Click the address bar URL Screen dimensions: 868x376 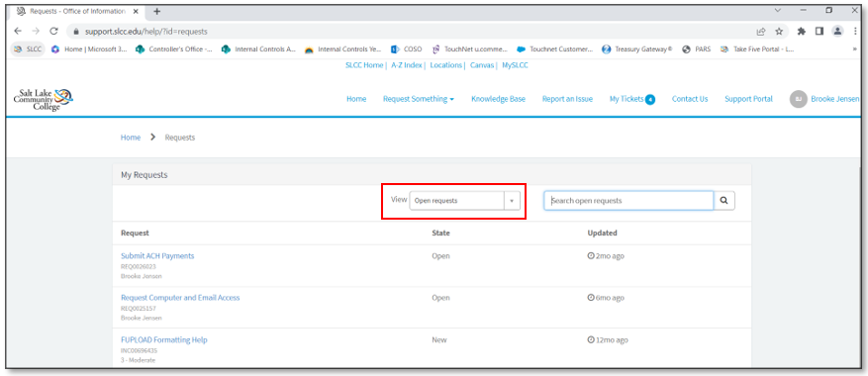(x=146, y=32)
